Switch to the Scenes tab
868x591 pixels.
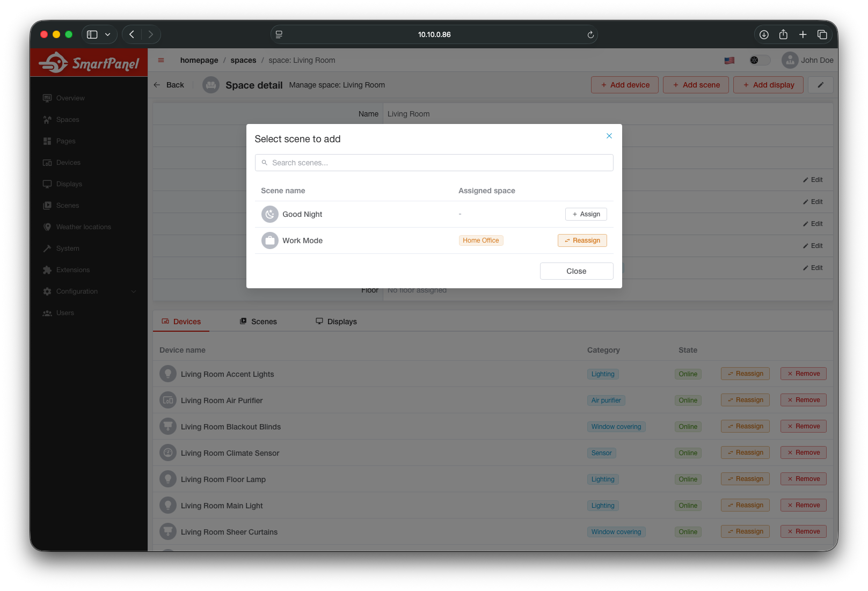coord(258,322)
